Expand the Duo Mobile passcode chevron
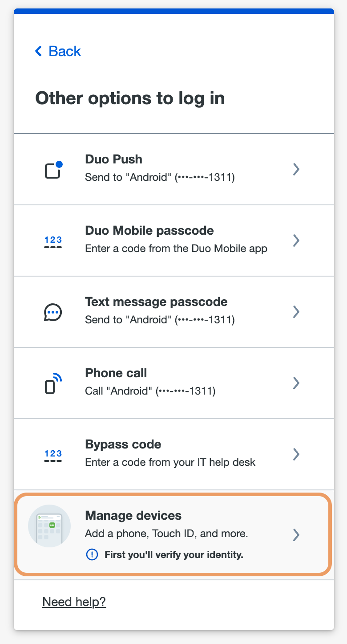The image size is (347, 644). [296, 240]
